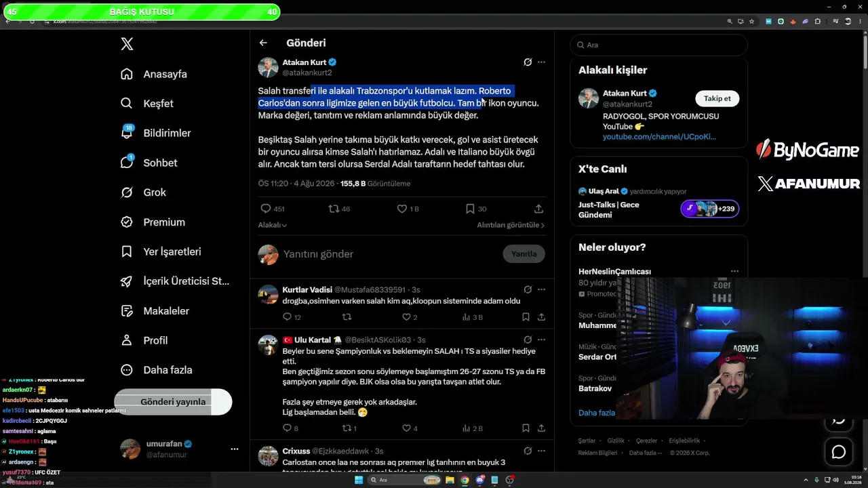Open Makaleler in the sidebar

coord(155,311)
